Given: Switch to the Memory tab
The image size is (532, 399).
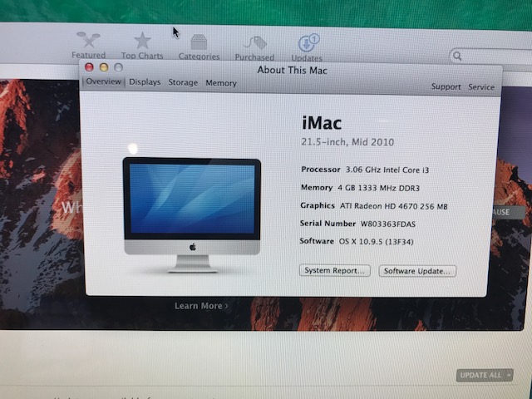Looking at the screenshot, I should pos(221,83).
